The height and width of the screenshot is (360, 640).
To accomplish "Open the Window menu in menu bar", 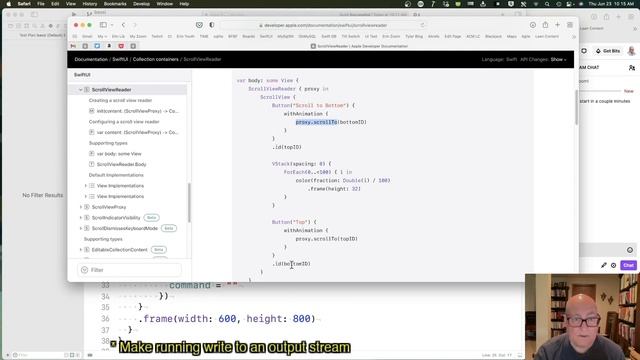I will point(165,4).
